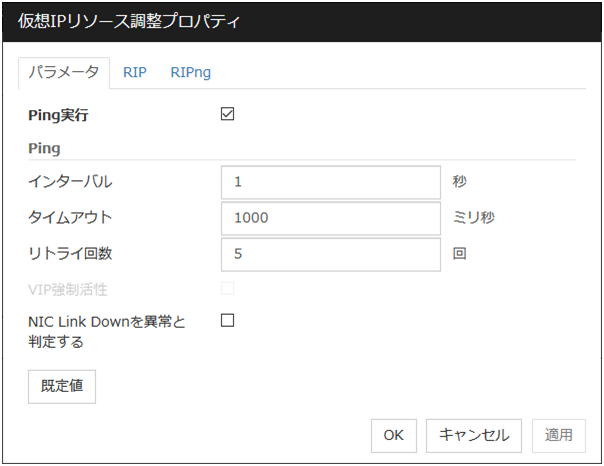Click the リトライ回数 label text
The width and height of the screenshot is (604, 466).
tap(70, 254)
